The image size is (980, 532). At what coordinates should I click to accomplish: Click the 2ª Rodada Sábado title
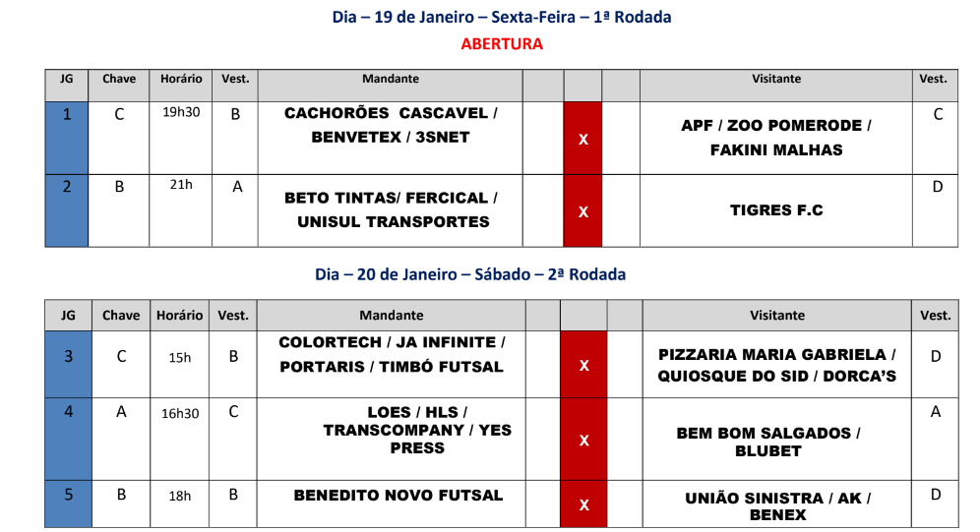click(470, 274)
